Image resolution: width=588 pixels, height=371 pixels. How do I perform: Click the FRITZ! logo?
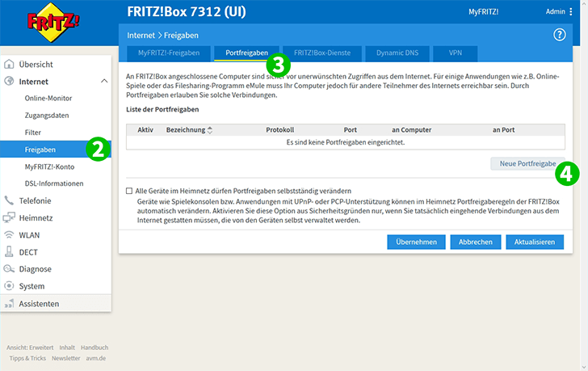click(53, 23)
